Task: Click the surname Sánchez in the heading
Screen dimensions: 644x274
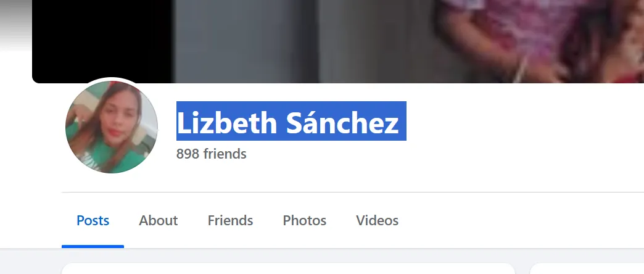Action: (342, 122)
